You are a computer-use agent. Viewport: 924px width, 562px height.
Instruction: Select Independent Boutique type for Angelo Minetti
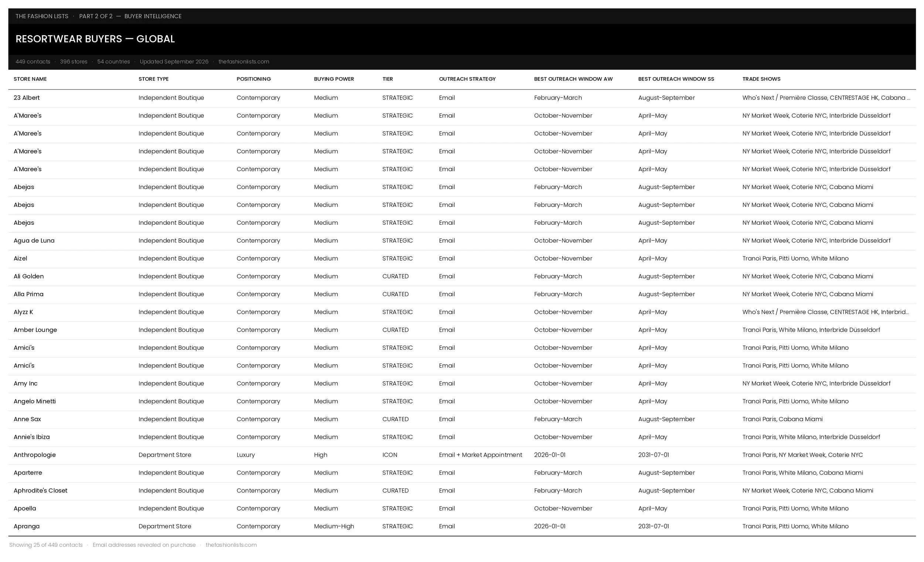pyautogui.click(x=171, y=401)
